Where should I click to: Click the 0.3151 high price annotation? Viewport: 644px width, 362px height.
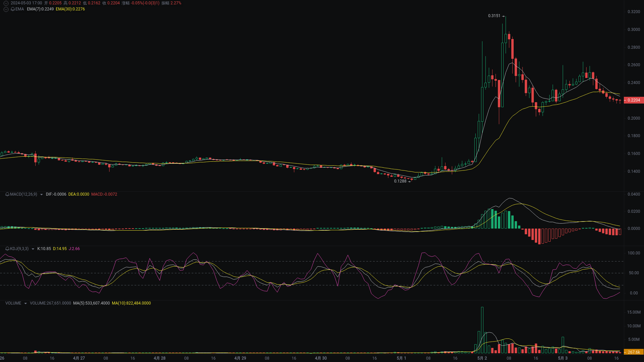[494, 15]
